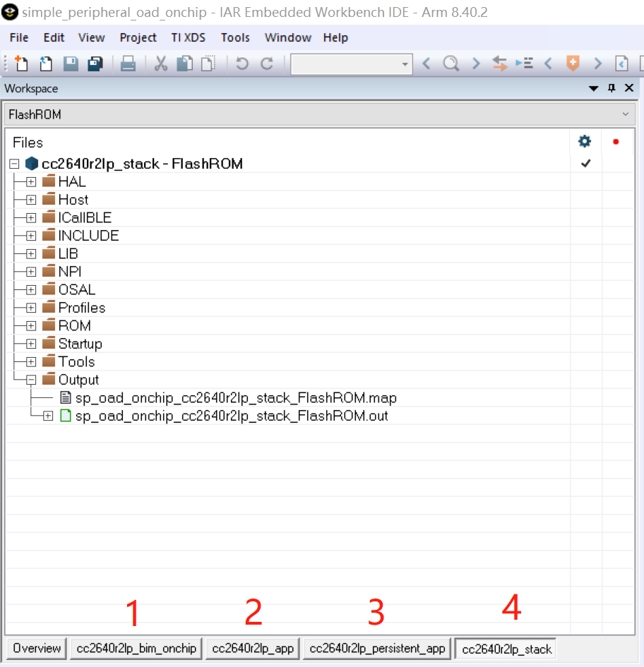Expand the ICallBLE folder
The image size is (644, 667).
tap(30, 218)
